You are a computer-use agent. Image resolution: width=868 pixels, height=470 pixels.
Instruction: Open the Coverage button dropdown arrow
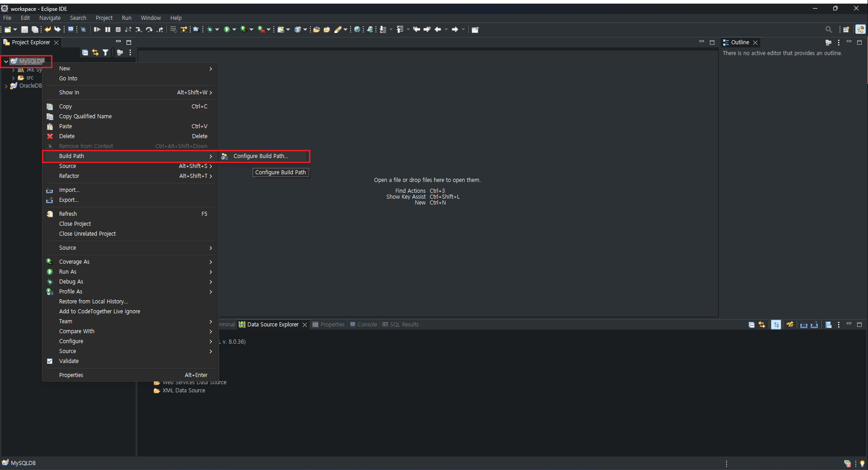coord(251,29)
